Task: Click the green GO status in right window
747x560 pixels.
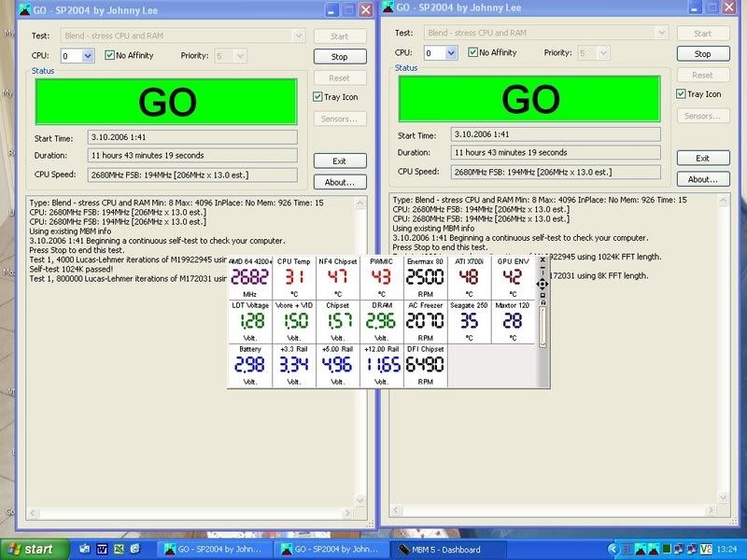Action: click(x=529, y=99)
